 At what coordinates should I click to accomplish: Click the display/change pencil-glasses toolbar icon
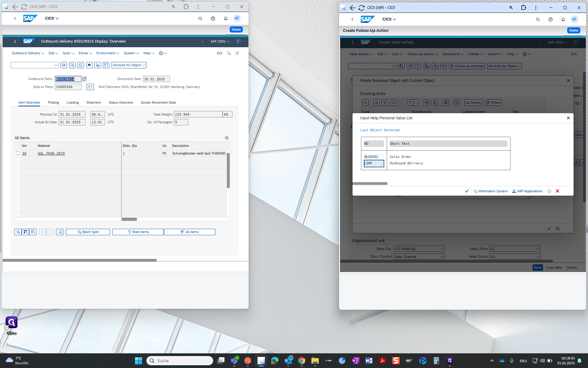[x=64, y=65]
